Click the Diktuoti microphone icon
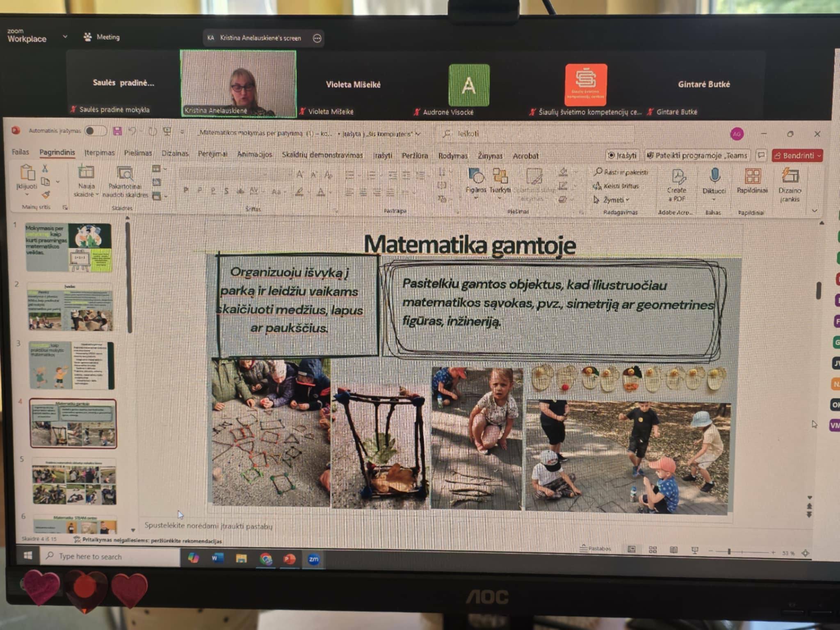The width and height of the screenshot is (840, 630). click(x=714, y=176)
